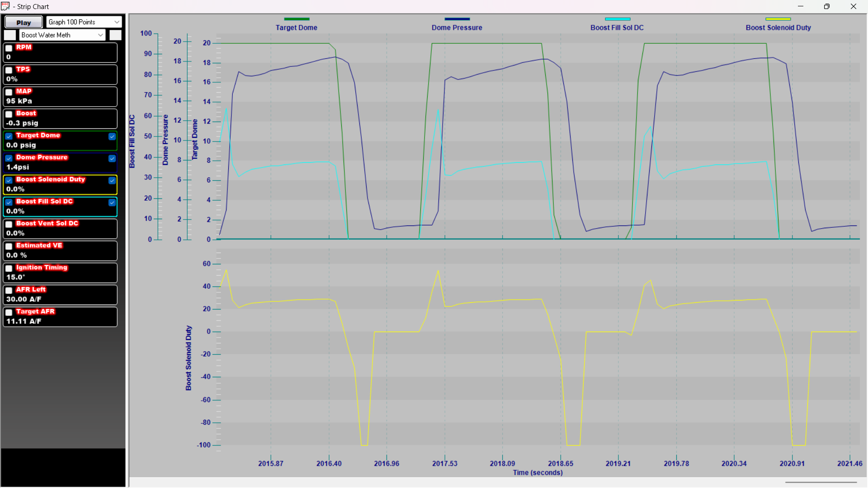Click the Target Dome green legend swatch
The width and height of the screenshot is (868, 488).
(297, 19)
